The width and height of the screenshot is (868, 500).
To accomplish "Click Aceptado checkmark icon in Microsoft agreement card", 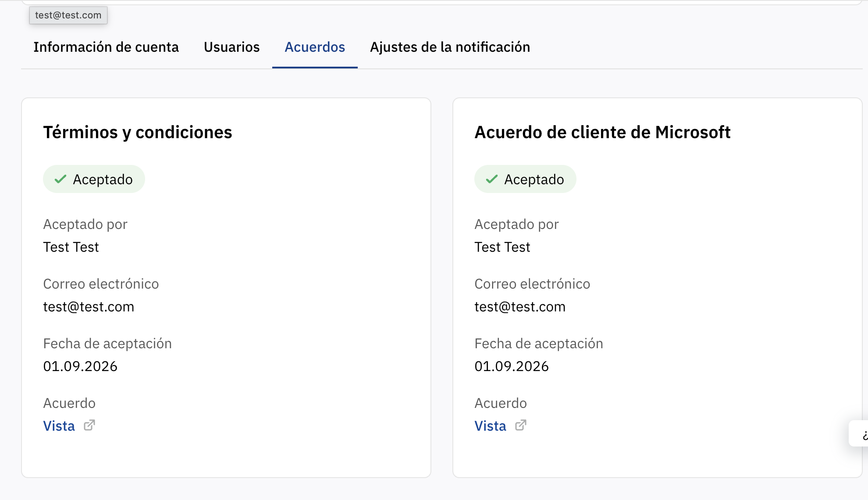I will tap(492, 179).
